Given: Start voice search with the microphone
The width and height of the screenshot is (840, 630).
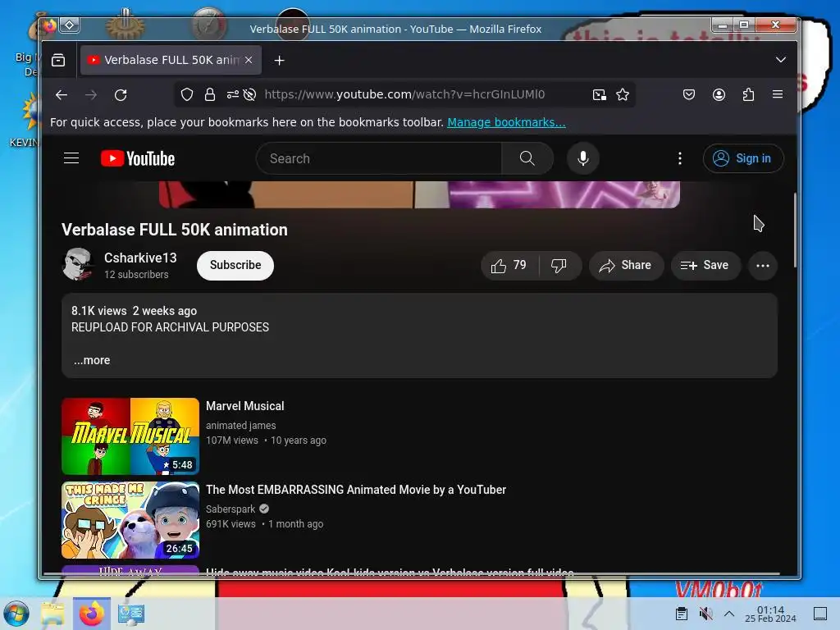Looking at the screenshot, I should click(583, 158).
